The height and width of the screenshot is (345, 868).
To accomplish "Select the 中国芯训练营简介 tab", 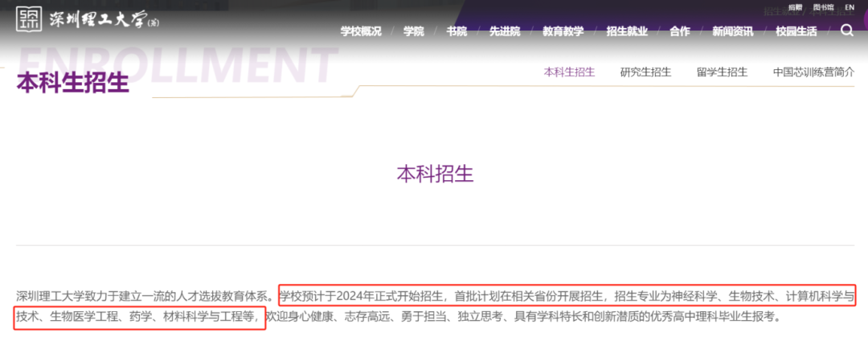I will point(813,72).
